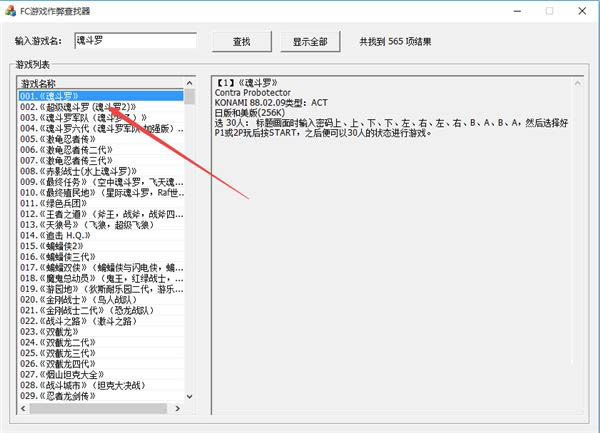Click the FC游戏作弊查找器 app icon in title bar
This screenshot has width=600, height=433.
10,11
